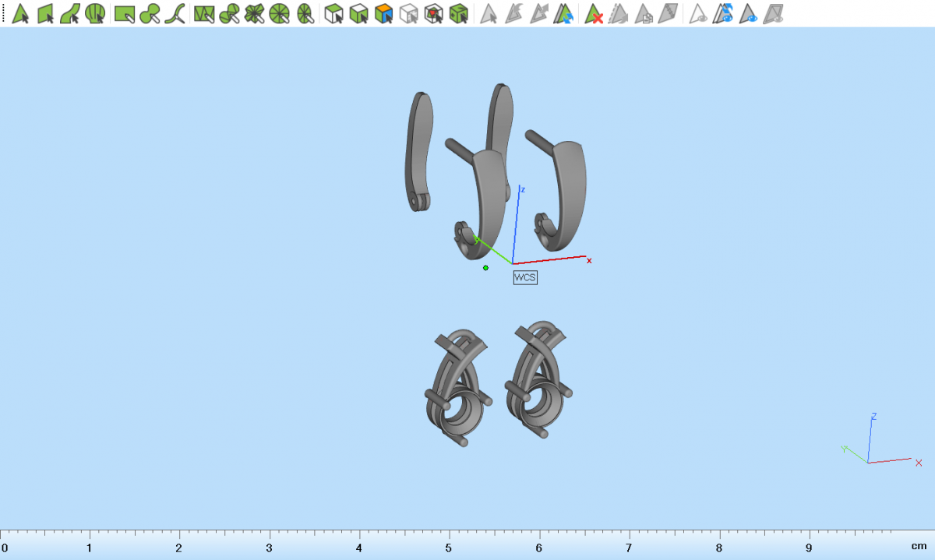
Task: Click the faded grey wireframe cube icon
Action: click(x=408, y=13)
